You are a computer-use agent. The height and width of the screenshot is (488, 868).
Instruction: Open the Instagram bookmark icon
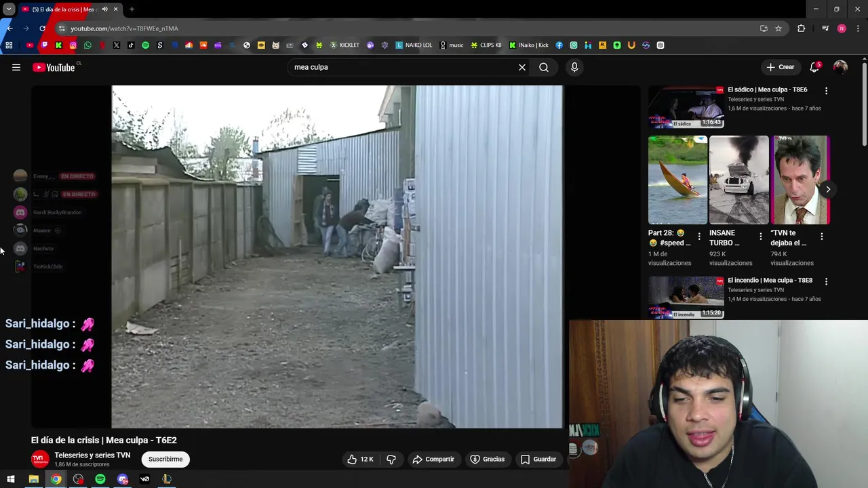73,45
